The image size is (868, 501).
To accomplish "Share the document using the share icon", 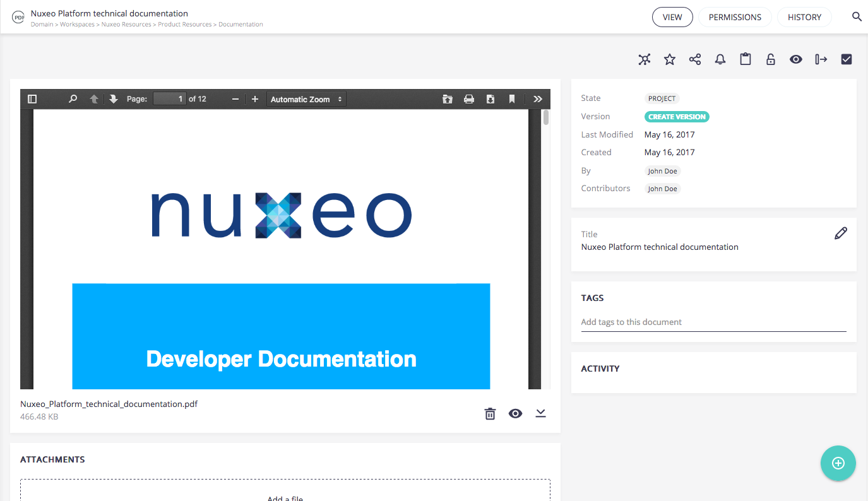I will [x=695, y=59].
